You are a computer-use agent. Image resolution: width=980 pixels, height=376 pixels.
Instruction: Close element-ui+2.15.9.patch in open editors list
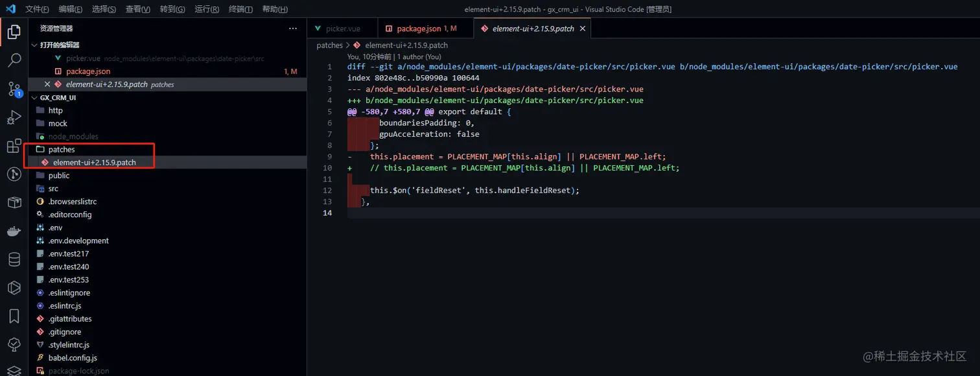pos(47,84)
